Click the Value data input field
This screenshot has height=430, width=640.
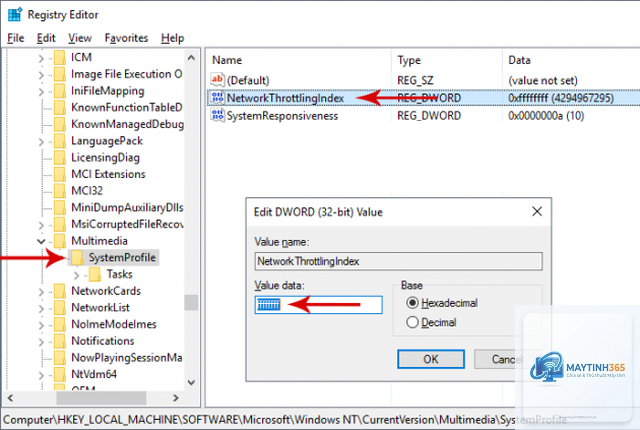[318, 305]
